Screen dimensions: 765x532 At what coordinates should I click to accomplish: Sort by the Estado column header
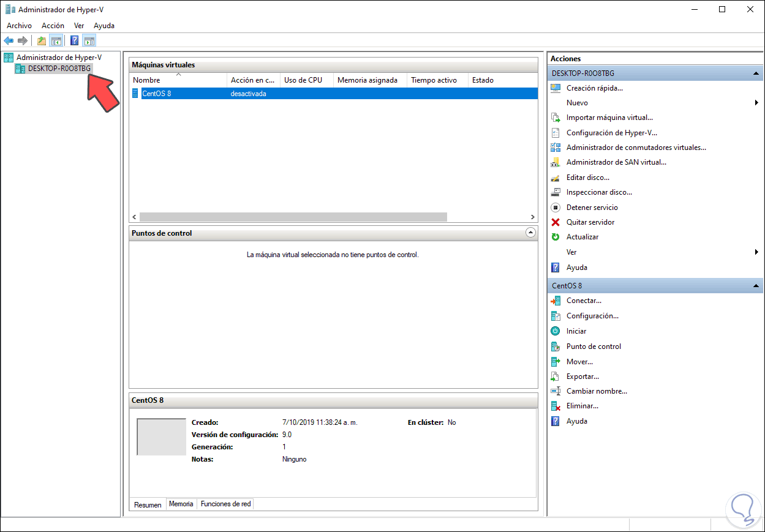click(503, 80)
